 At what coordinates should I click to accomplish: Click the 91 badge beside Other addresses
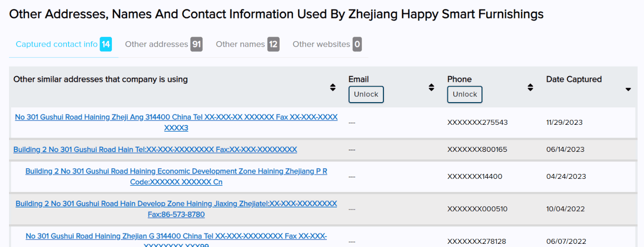coord(196,44)
